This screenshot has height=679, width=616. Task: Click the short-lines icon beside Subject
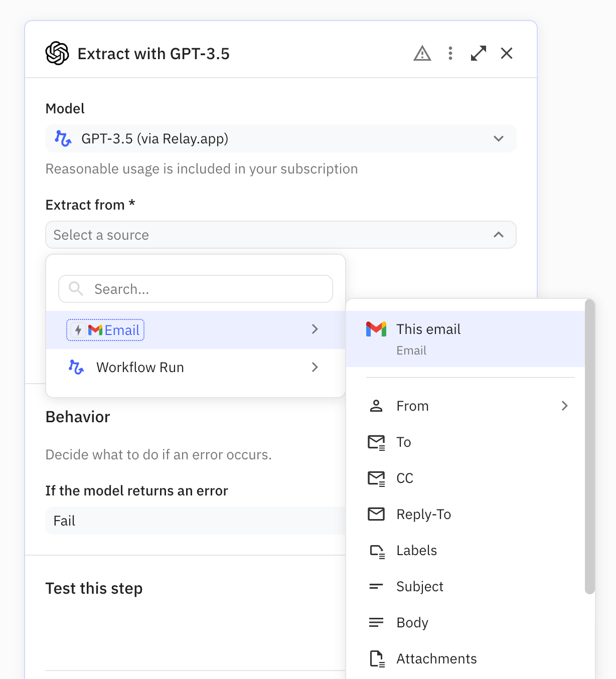[376, 586]
